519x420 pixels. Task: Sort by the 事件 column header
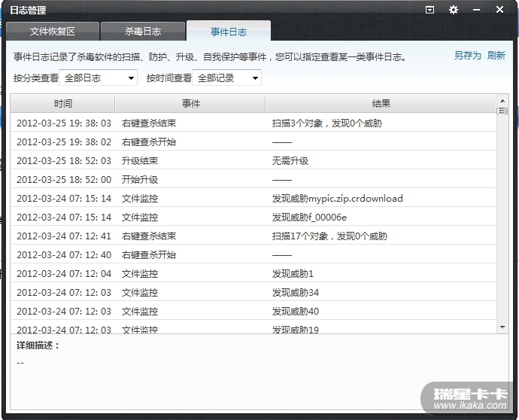tap(190, 104)
